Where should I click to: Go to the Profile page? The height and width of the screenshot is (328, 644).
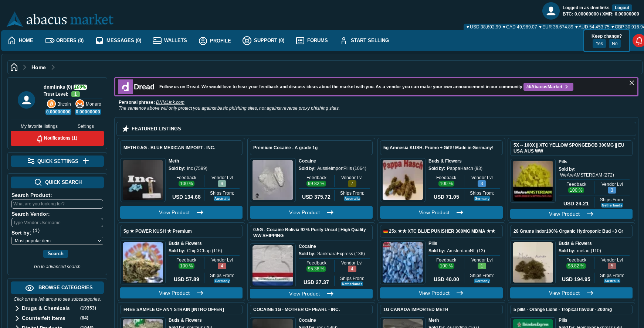point(215,41)
